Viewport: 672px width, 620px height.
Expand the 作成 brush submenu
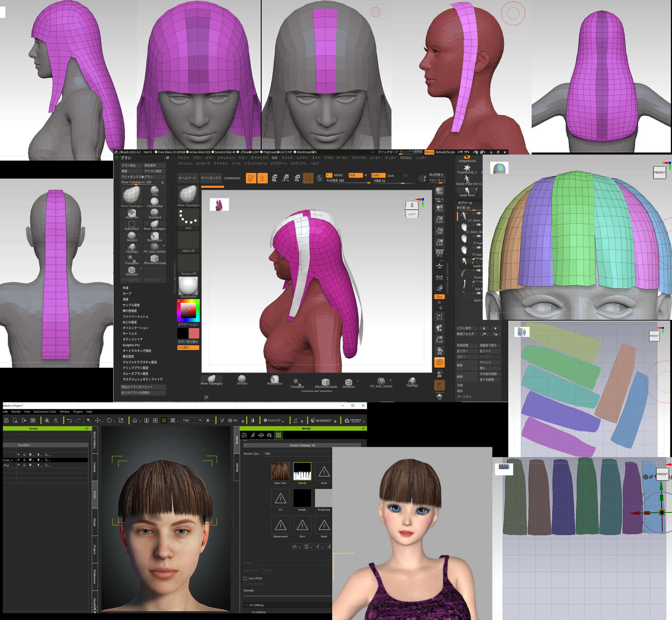pos(126,288)
